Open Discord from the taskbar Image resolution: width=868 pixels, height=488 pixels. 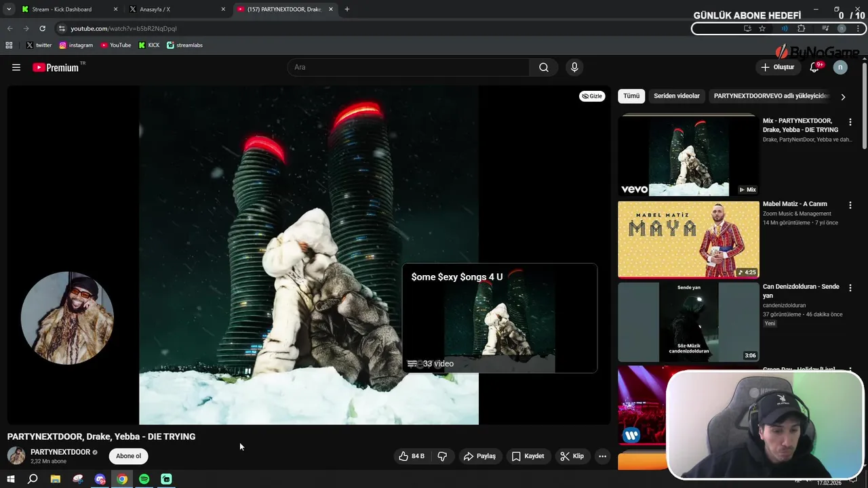point(100,479)
